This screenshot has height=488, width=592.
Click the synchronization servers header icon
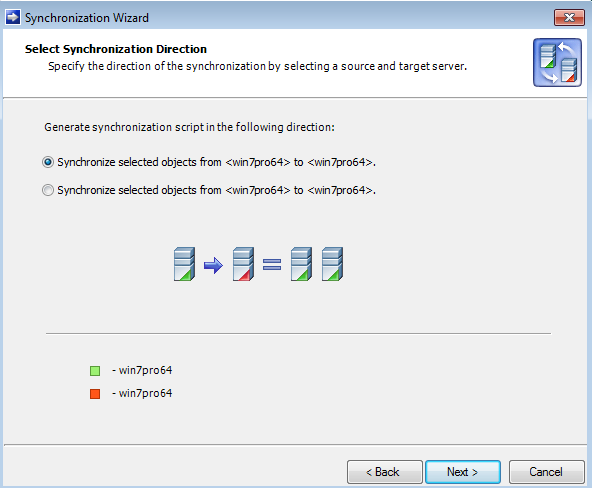click(557, 62)
